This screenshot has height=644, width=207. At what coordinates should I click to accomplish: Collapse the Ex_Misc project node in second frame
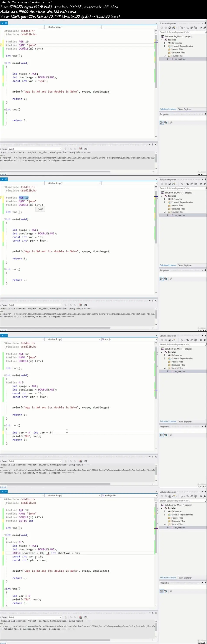pos(162,196)
